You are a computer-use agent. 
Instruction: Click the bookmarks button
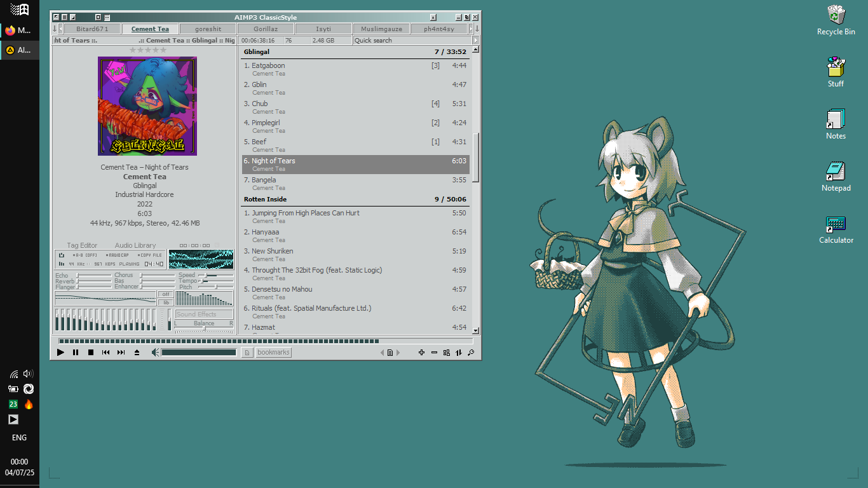(x=274, y=353)
